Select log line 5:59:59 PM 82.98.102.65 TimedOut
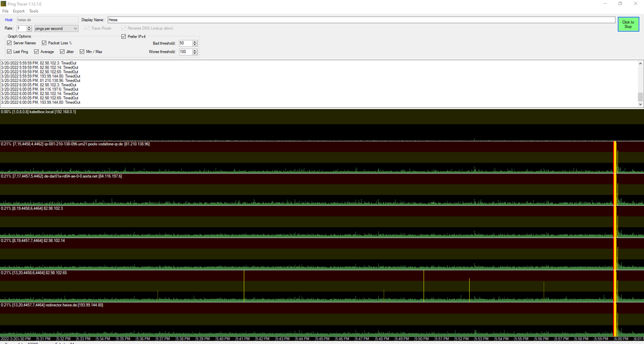The width and height of the screenshot is (644, 344). click(x=39, y=72)
